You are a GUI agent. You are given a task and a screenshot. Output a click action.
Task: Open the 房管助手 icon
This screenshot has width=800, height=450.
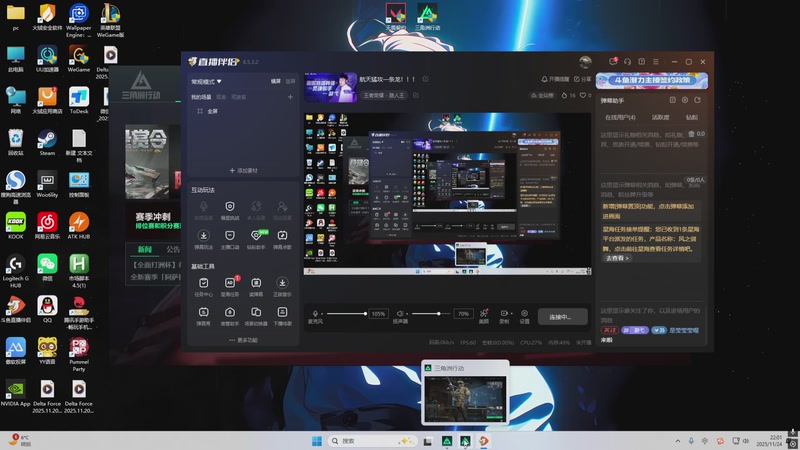pyautogui.click(x=230, y=312)
